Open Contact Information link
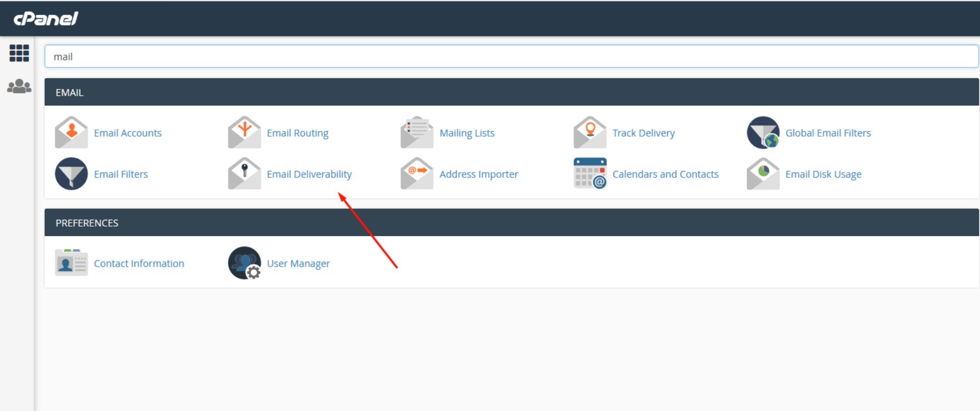Viewport: 980px width, 411px height. (139, 263)
